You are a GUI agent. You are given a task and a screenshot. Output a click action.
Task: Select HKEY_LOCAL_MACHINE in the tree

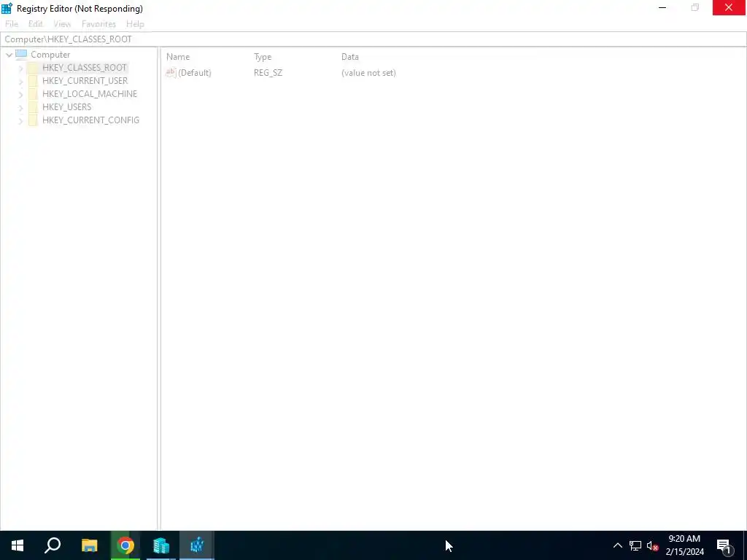90,94
